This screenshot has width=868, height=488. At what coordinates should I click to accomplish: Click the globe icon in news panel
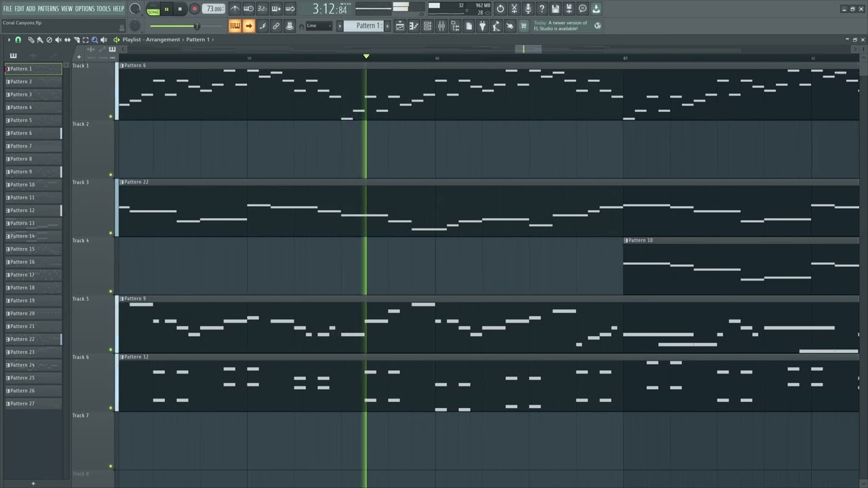(x=597, y=26)
